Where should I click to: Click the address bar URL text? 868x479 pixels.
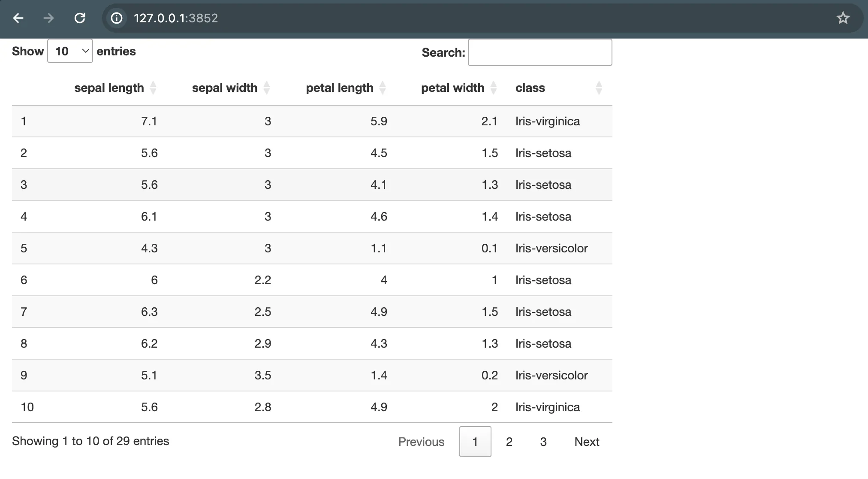click(176, 18)
